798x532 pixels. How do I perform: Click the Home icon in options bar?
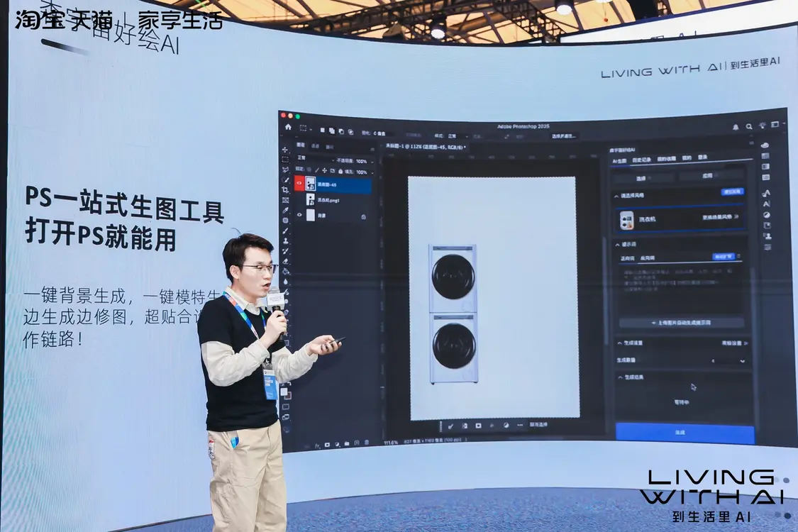(x=288, y=127)
